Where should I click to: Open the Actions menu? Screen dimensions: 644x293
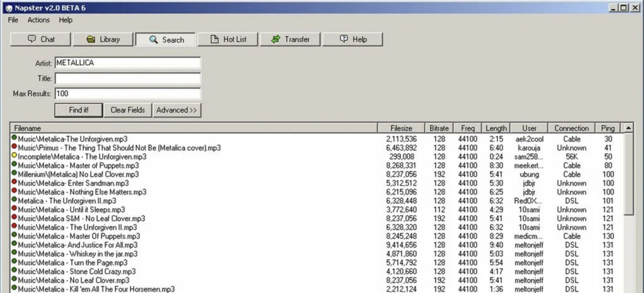[x=38, y=20]
